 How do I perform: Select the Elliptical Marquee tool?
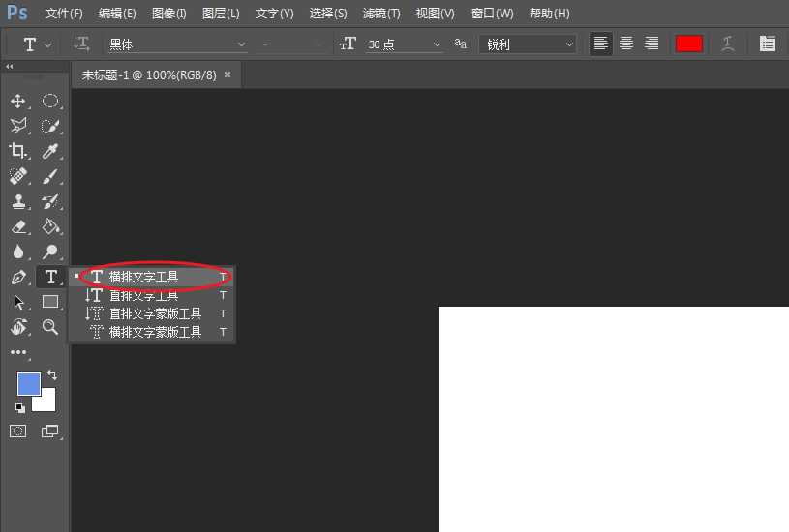point(49,102)
